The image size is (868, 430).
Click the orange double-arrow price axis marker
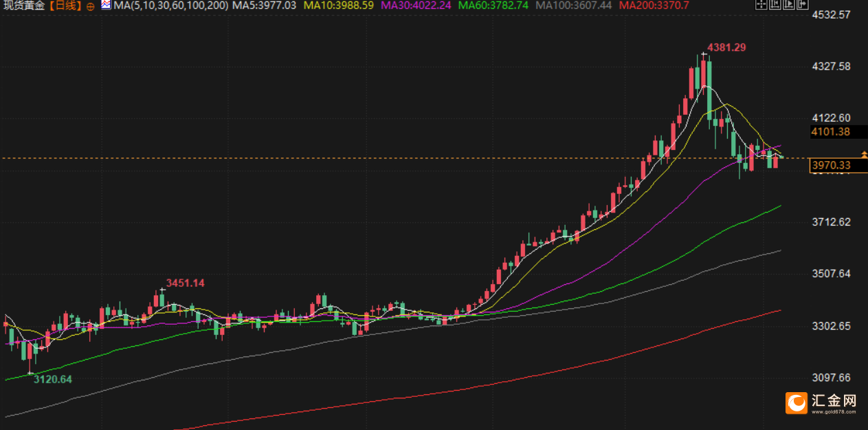click(x=864, y=155)
